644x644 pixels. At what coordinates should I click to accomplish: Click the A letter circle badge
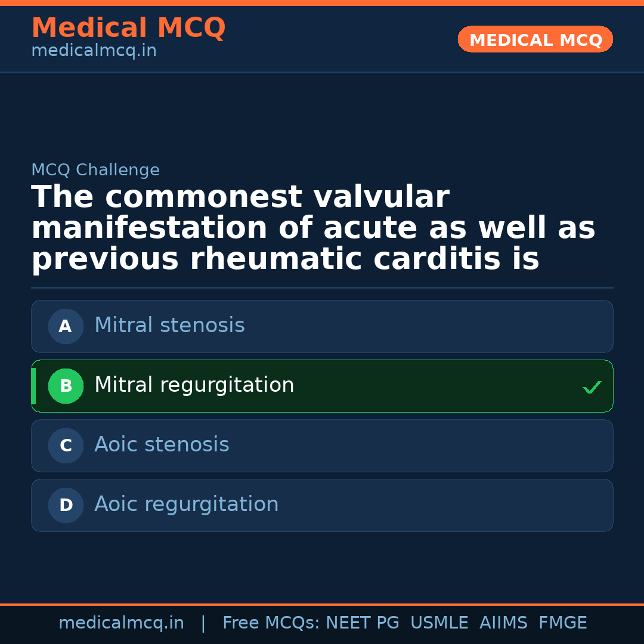coord(66,326)
